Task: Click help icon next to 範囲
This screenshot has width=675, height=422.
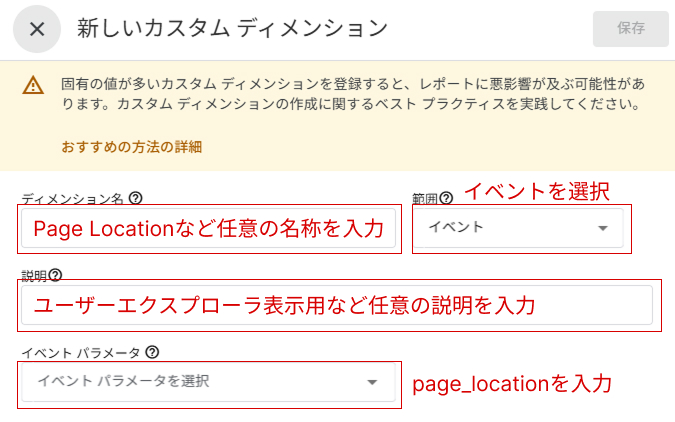Action: point(446,197)
